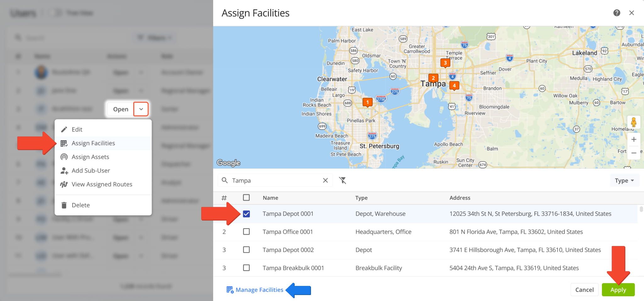Expand the Open button dropdown arrow

[x=141, y=109]
